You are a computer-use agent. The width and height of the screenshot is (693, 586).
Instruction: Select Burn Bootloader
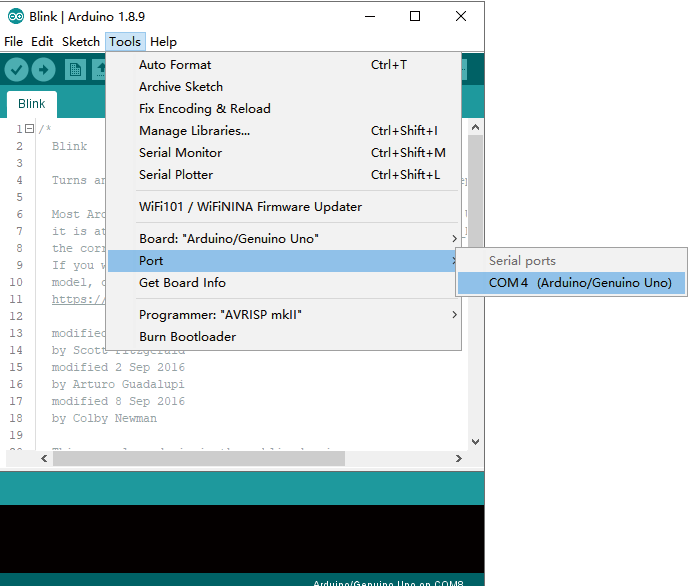(x=284, y=337)
